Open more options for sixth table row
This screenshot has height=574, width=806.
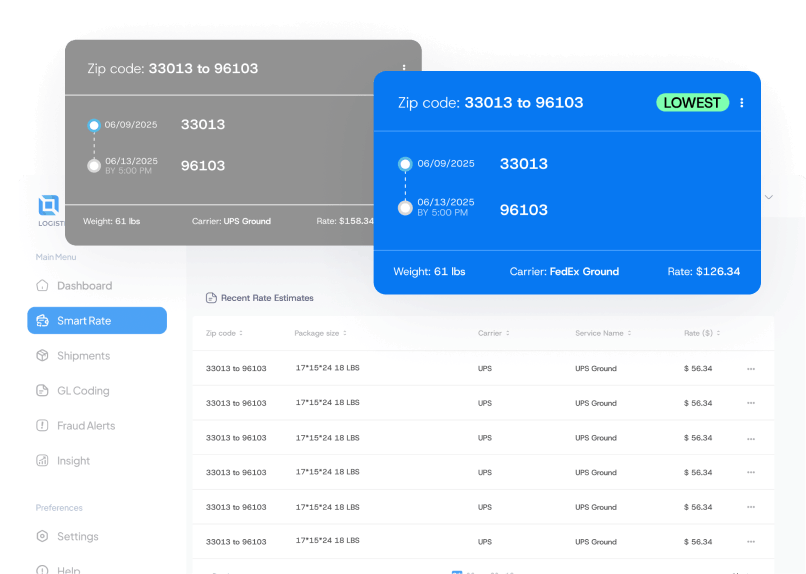coord(751,542)
